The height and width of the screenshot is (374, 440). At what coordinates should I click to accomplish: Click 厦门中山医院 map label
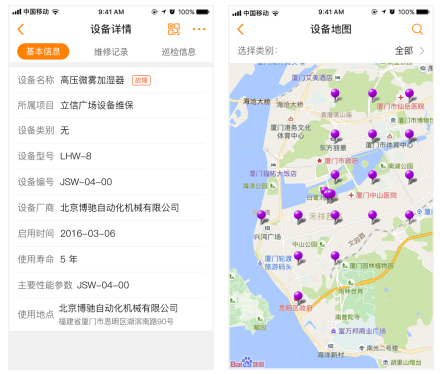click(x=376, y=195)
